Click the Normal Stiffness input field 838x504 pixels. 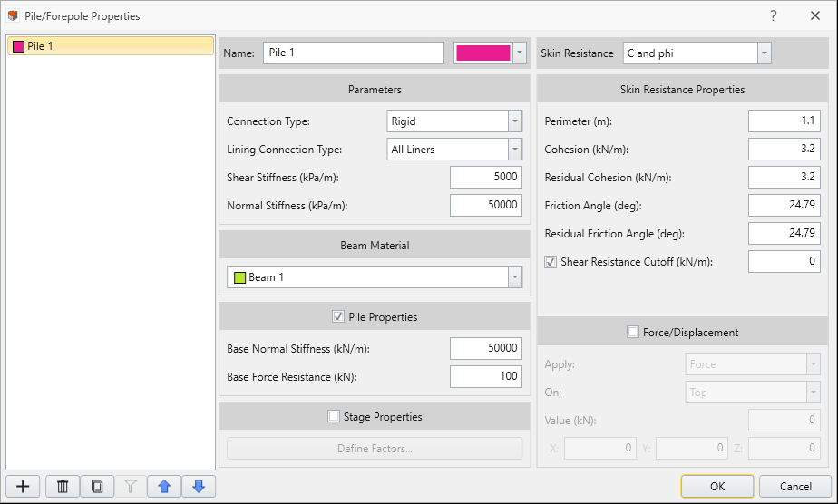tap(486, 206)
